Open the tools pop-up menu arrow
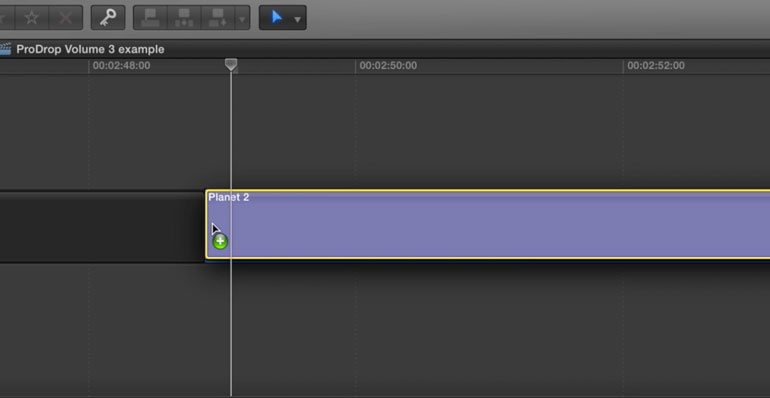 pos(298,19)
